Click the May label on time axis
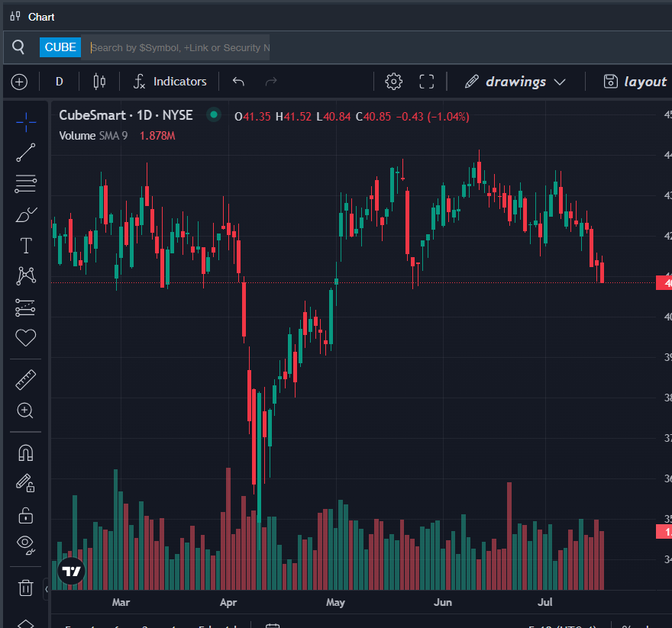This screenshot has height=628, width=672. click(335, 602)
